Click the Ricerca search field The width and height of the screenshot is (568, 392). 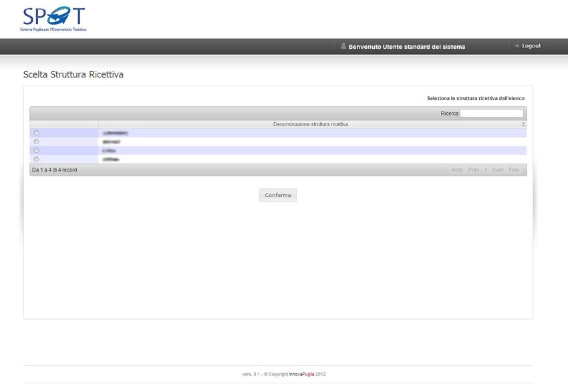491,114
